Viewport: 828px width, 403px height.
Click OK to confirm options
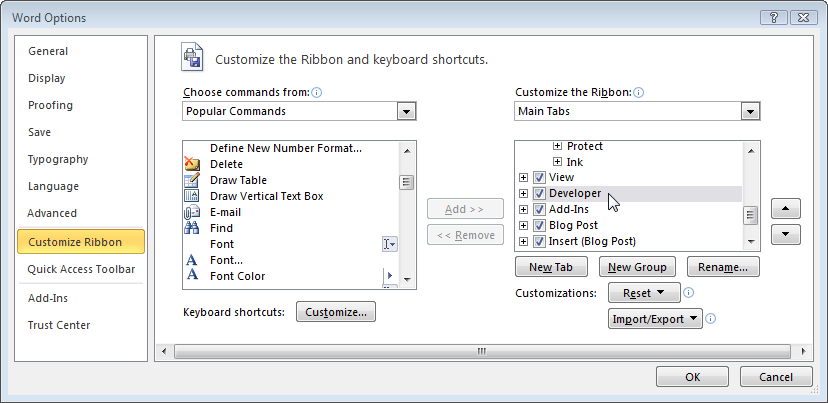(x=692, y=377)
